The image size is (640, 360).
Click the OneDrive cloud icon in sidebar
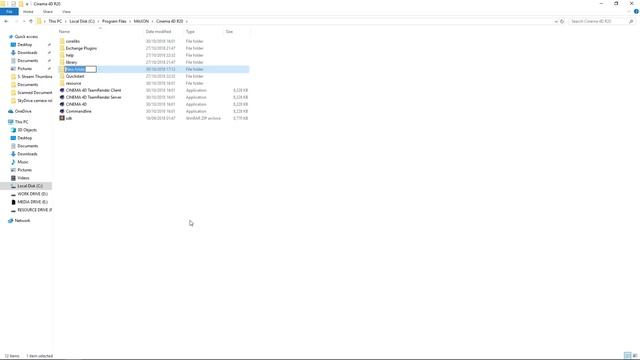pyautogui.click(x=11, y=111)
